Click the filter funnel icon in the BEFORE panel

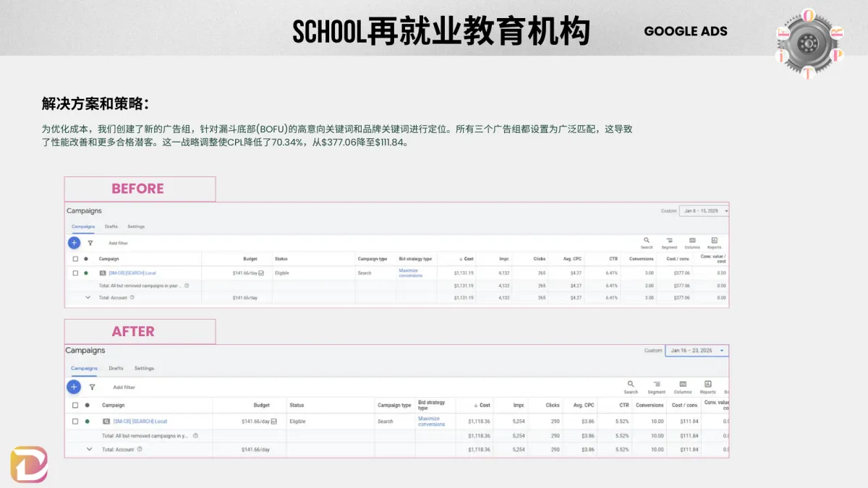[x=90, y=243]
